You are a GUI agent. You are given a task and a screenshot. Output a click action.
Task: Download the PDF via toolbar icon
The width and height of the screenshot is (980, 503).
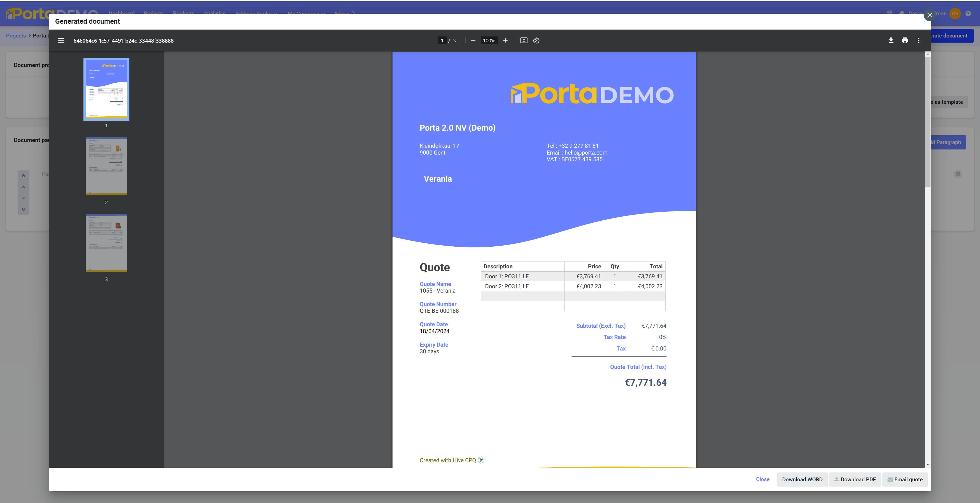pos(891,40)
